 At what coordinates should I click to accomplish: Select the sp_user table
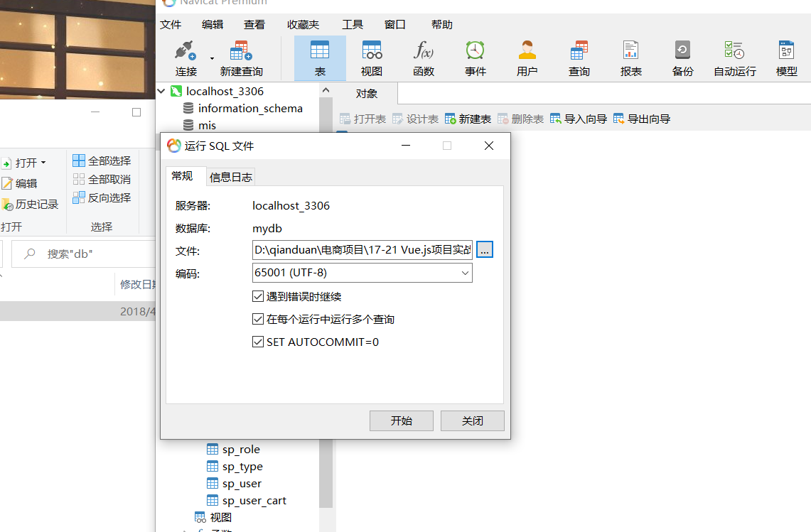pos(242,484)
